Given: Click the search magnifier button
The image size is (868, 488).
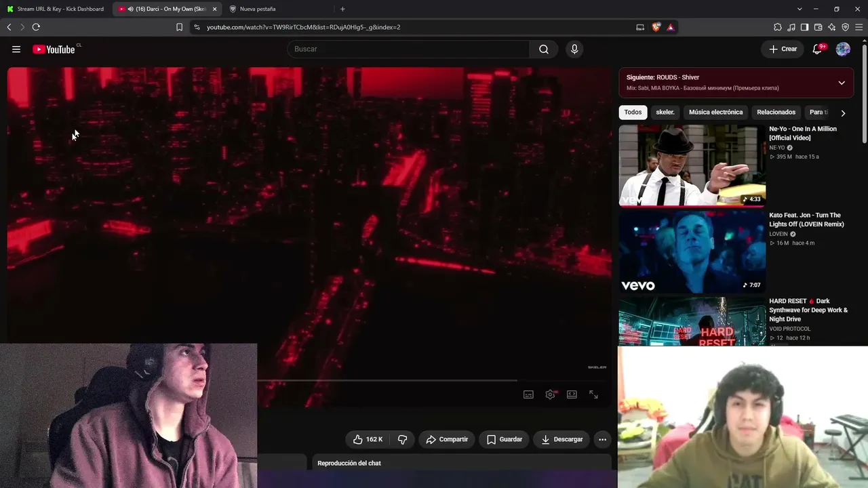Looking at the screenshot, I should [544, 49].
